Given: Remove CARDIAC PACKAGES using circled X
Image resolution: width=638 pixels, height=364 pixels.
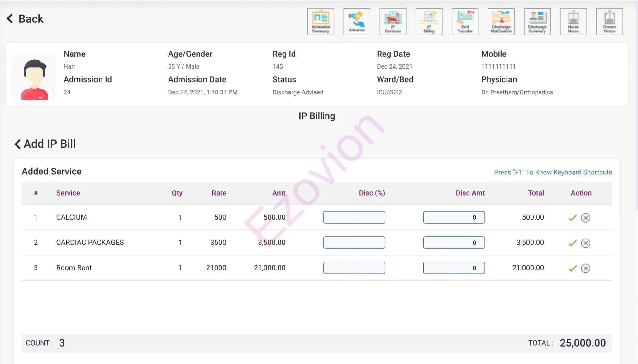Looking at the screenshot, I should 586,243.
